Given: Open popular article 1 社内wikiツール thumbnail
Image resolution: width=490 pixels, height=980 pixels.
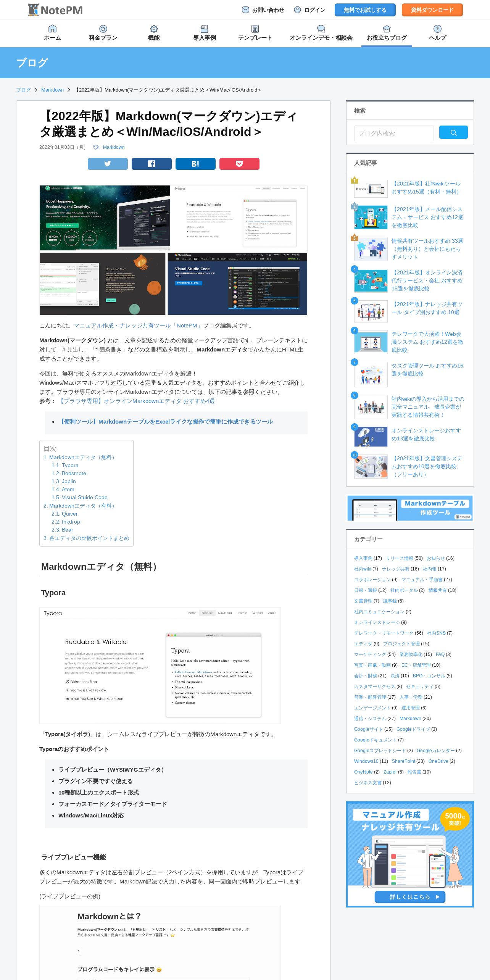Looking at the screenshot, I should 371,188.
